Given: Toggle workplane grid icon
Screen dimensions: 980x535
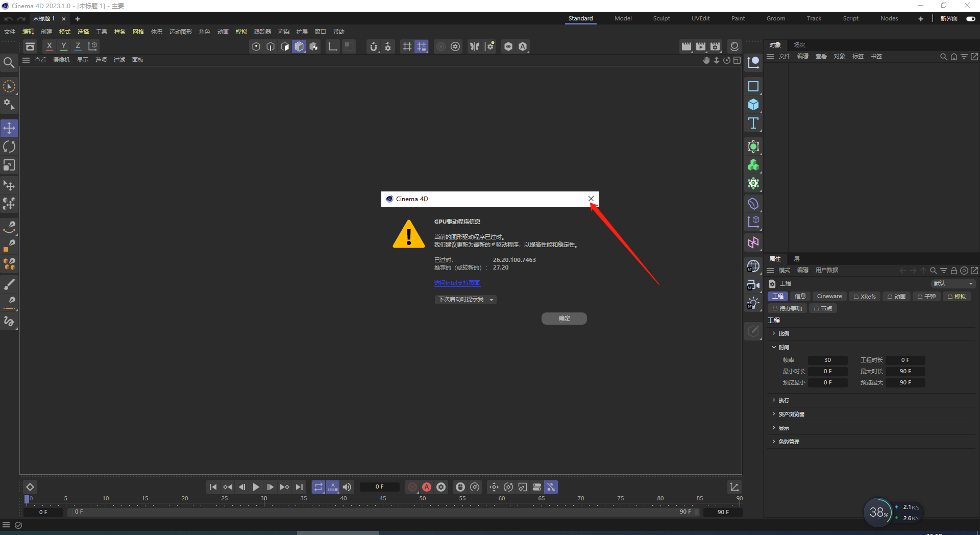Looking at the screenshot, I should [x=407, y=46].
